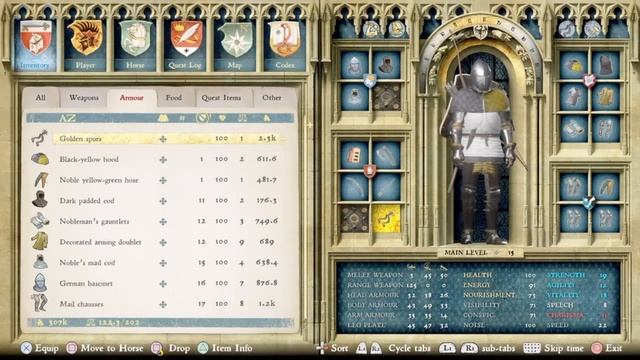Screen dimensions: 640x360
Task: Open the Player shield tab
Action: [x=85, y=44]
